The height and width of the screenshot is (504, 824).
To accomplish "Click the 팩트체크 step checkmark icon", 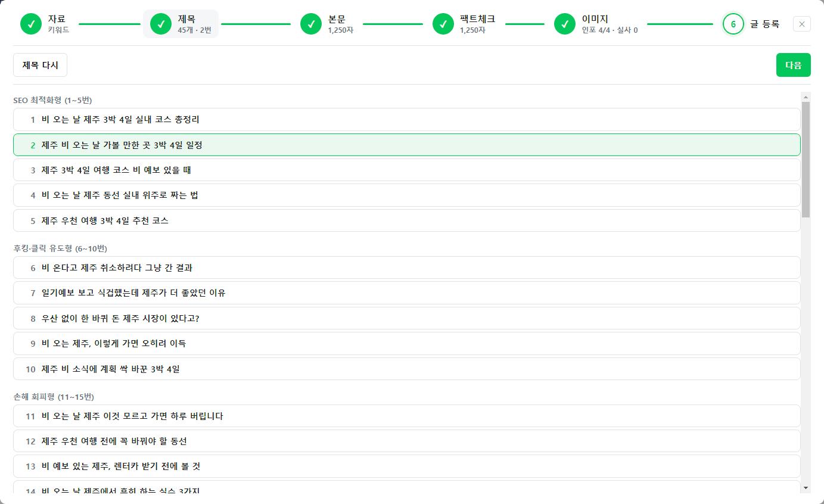I will pyautogui.click(x=443, y=24).
